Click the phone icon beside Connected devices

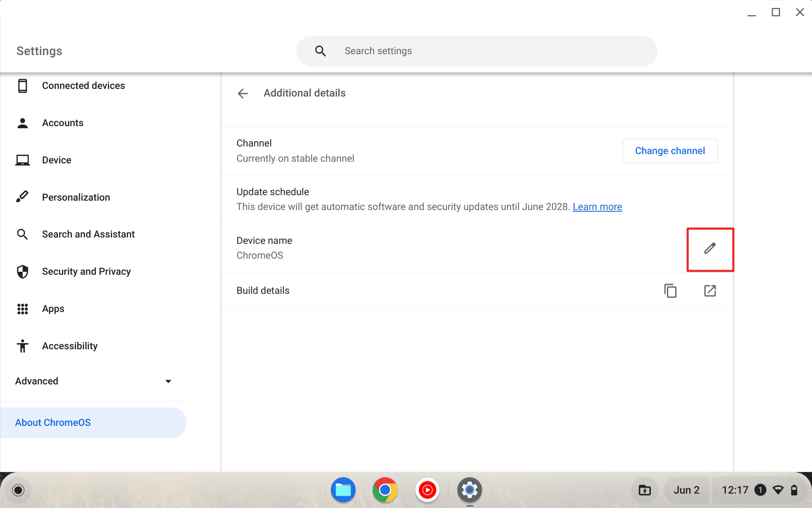pos(22,86)
